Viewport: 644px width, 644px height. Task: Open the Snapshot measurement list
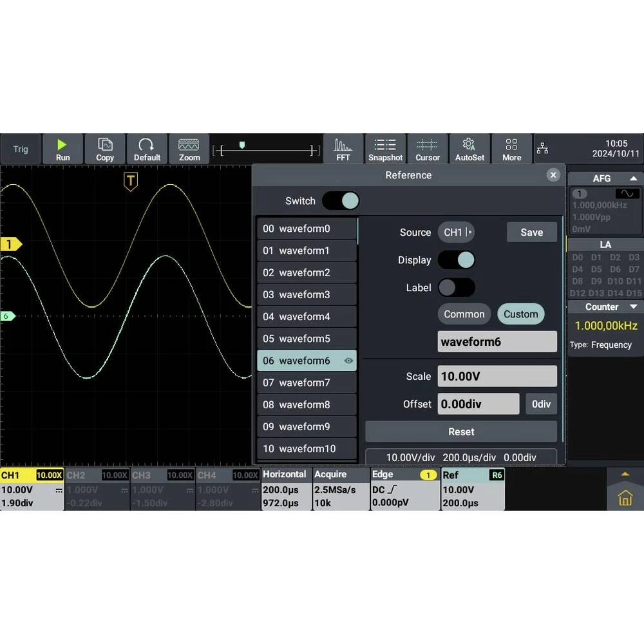pyautogui.click(x=385, y=149)
